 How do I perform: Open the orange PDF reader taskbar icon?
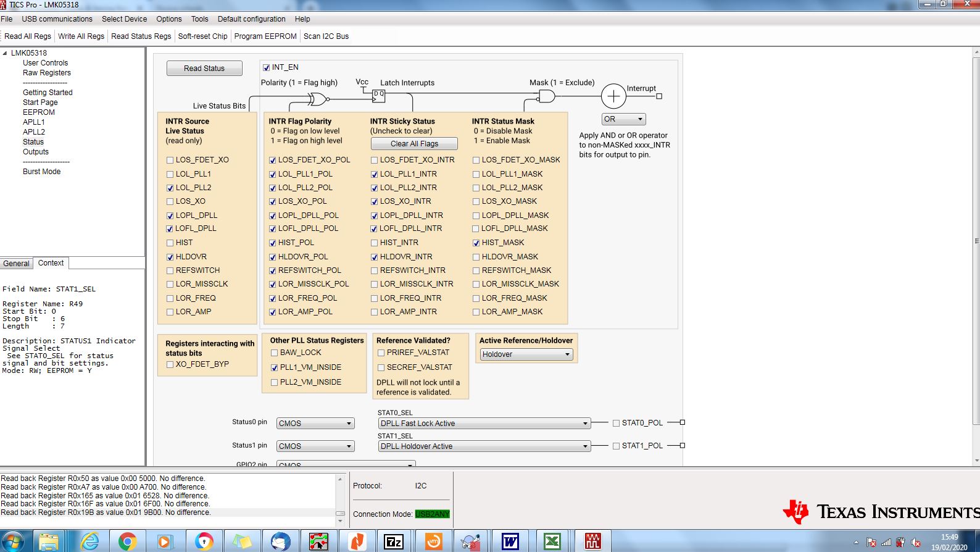pos(357,542)
